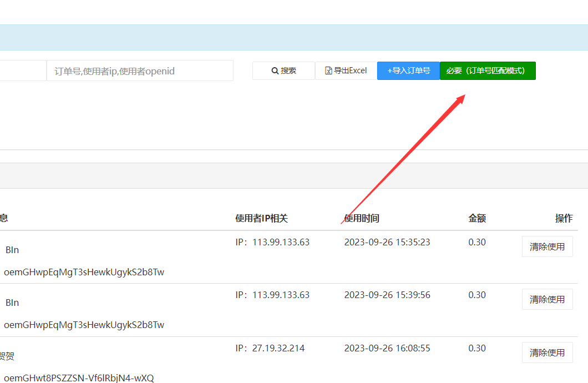This screenshot has width=588, height=383.
Task: Click the green 必要（订单号匹配模式）button
Action: point(488,71)
